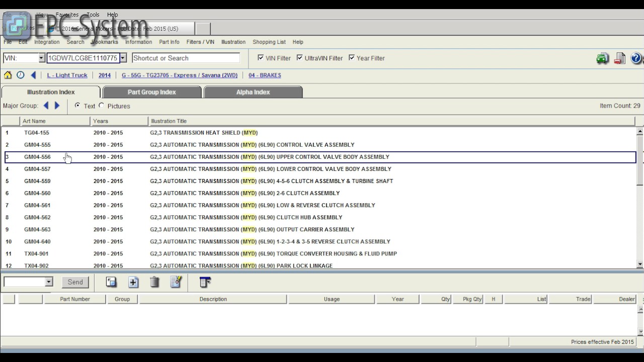This screenshot has width=644, height=362.
Task: Go back with the blue left arrow
Action: click(33, 75)
